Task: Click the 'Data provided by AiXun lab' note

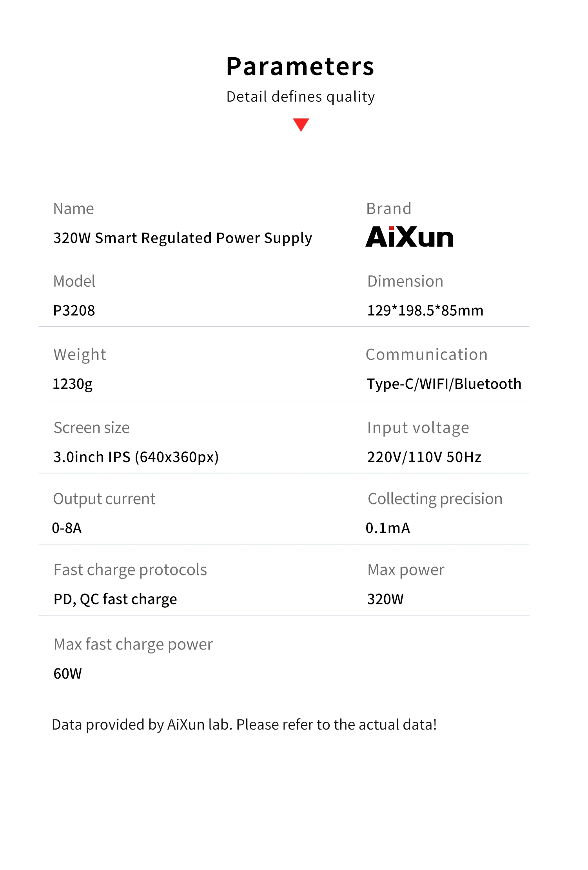Action: [x=244, y=724]
